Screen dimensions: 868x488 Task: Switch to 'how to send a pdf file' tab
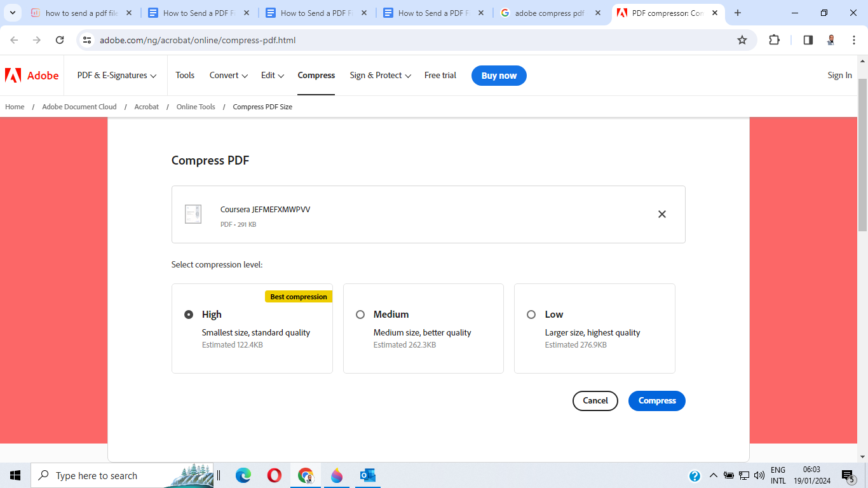click(81, 13)
